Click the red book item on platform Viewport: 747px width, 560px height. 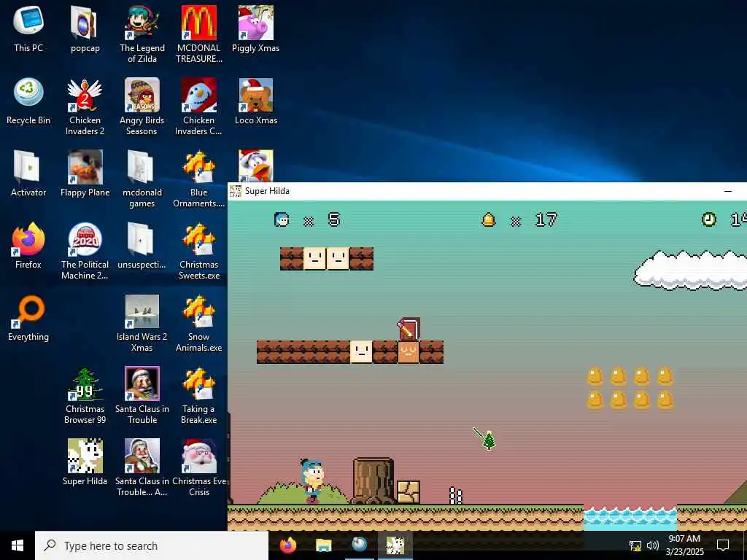[x=409, y=329]
